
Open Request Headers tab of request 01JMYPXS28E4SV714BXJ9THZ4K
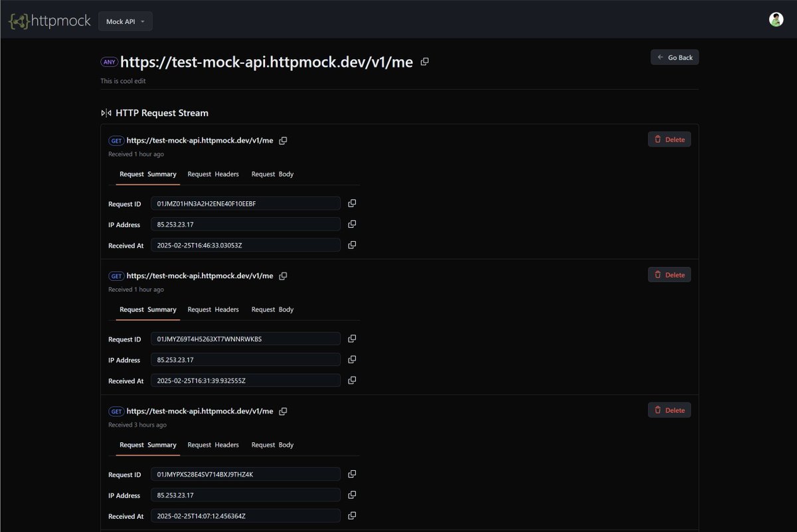coord(213,445)
